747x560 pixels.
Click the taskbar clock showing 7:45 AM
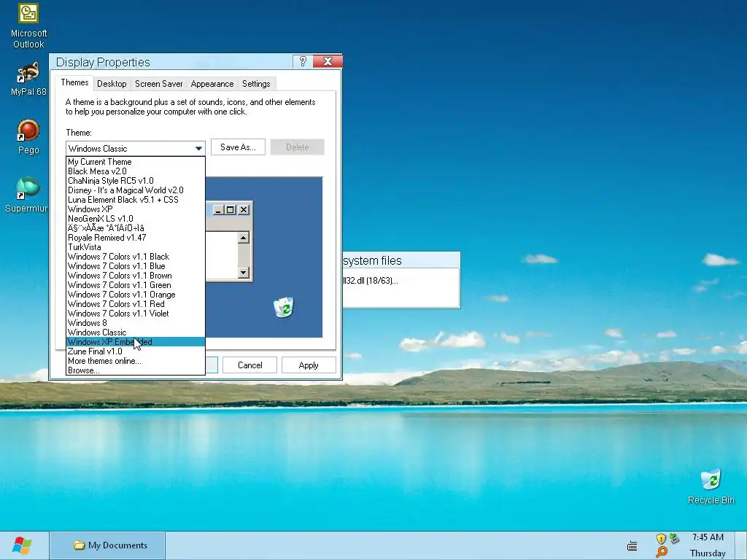(x=708, y=537)
